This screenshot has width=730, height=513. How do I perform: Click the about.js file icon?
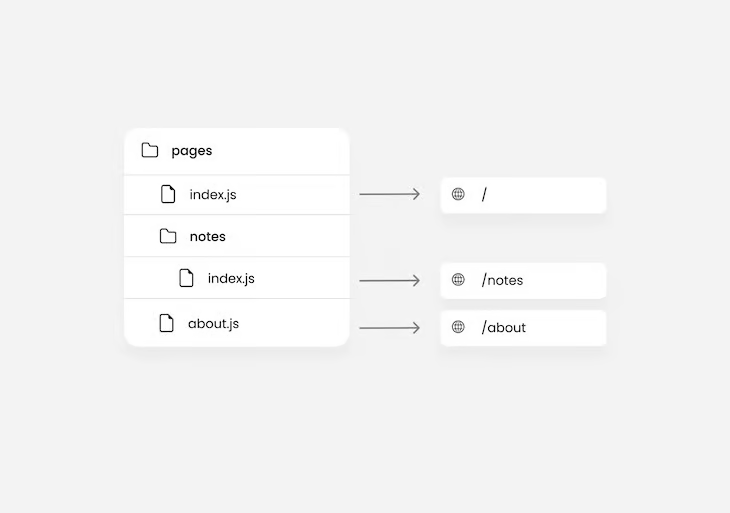point(167,323)
